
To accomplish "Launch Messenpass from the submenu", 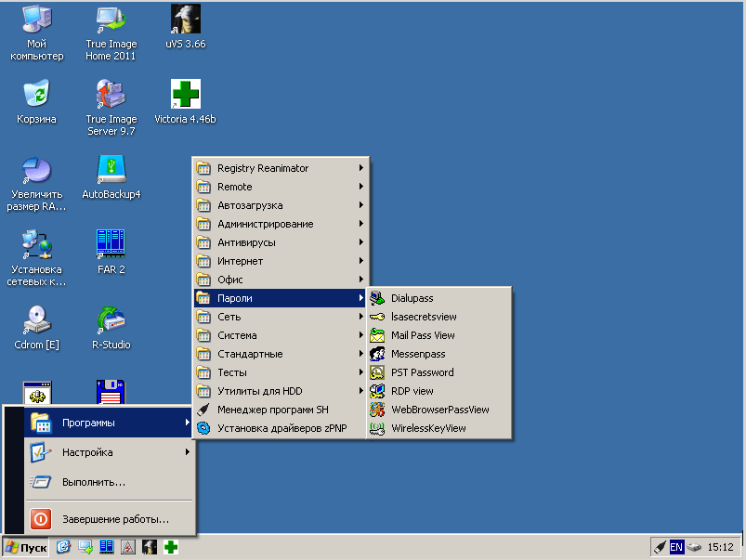I will (439, 354).
